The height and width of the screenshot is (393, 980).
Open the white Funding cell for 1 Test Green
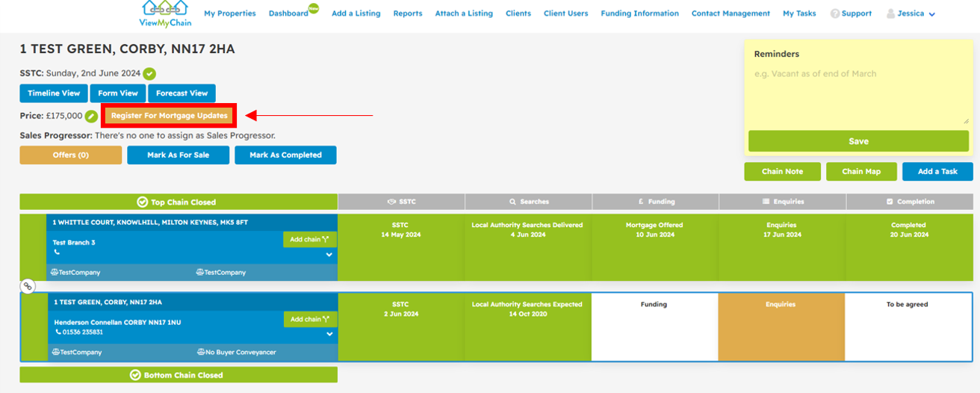tap(655, 327)
